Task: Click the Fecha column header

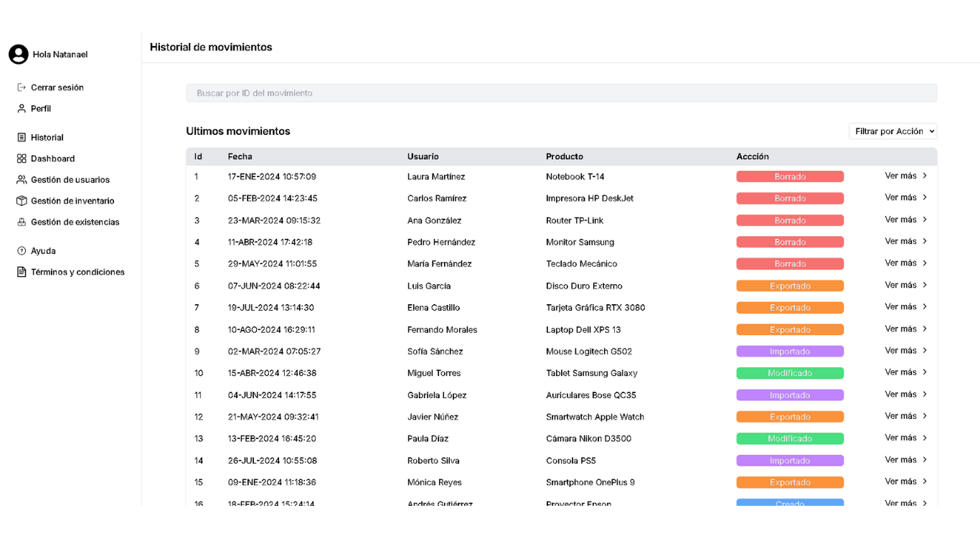Action: pyautogui.click(x=240, y=156)
